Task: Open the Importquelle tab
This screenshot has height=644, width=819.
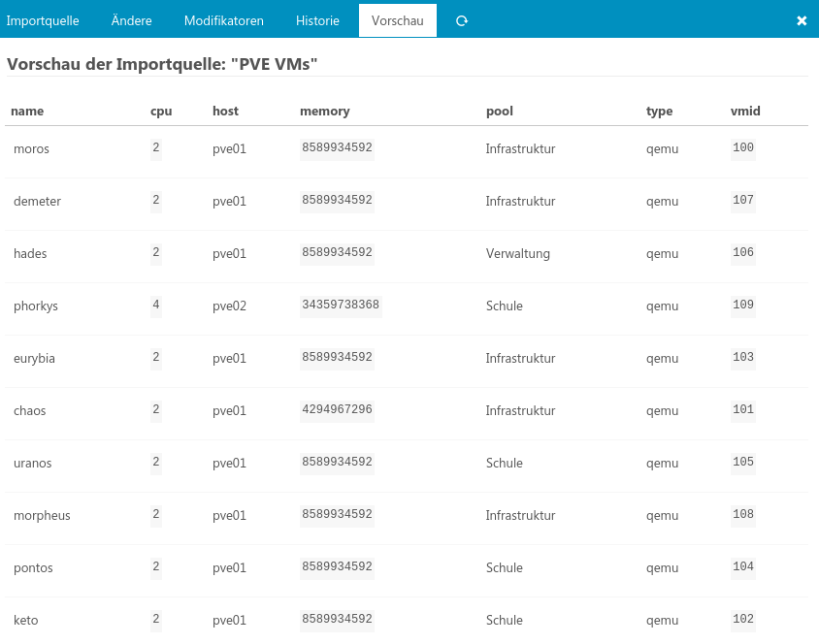Action: [43, 21]
